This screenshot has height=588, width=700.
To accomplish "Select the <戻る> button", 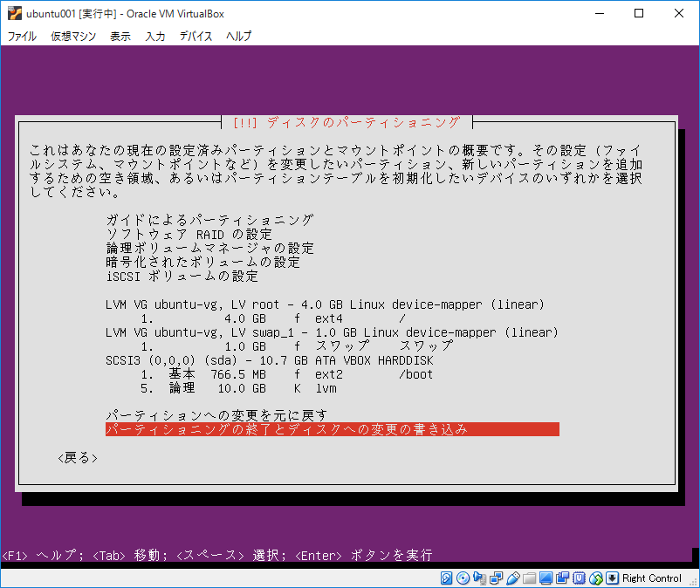I will [x=78, y=458].
